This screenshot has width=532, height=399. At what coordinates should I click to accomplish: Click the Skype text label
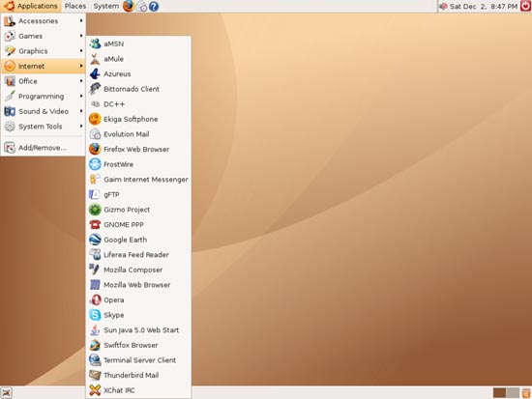pyautogui.click(x=114, y=315)
